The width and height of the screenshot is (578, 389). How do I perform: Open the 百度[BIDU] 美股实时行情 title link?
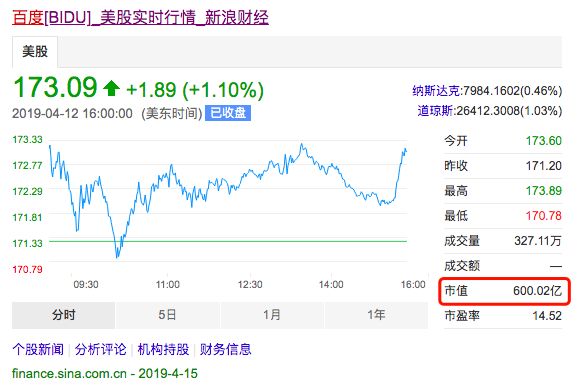click(x=140, y=17)
